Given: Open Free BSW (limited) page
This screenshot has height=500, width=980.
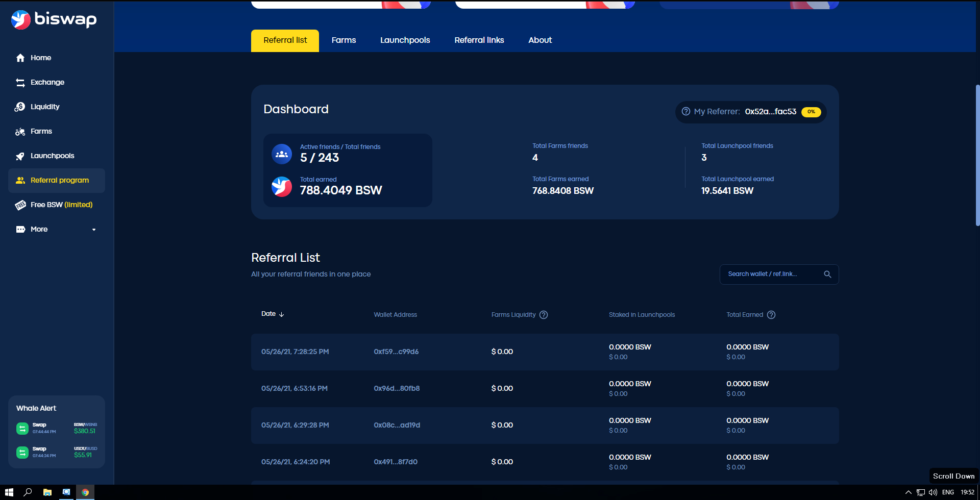Looking at the screenshot, I should (x=61, y=205).
